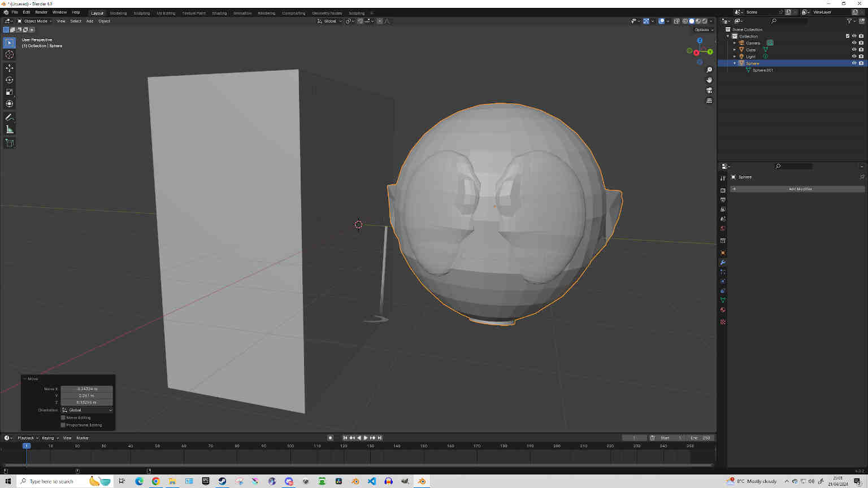Play the timeline animation
This screenshot has height=488, width=868.
pyautogui.click(x=366, y=438)
